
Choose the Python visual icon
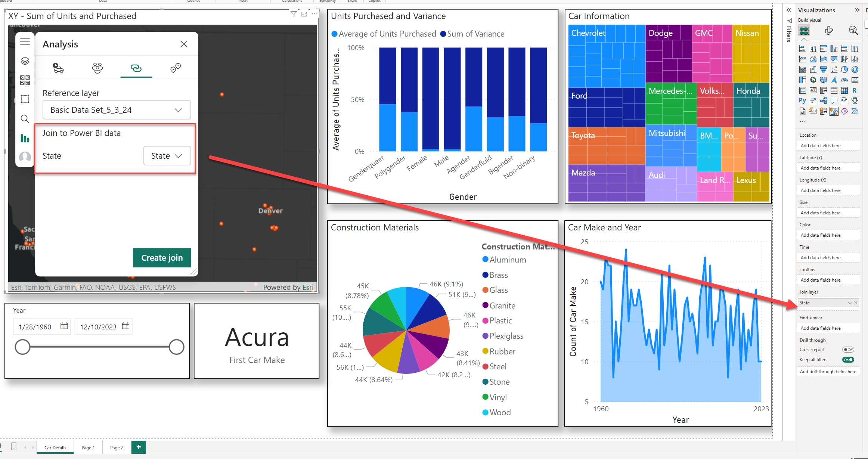pyautogui.click(x=802, y=100)
